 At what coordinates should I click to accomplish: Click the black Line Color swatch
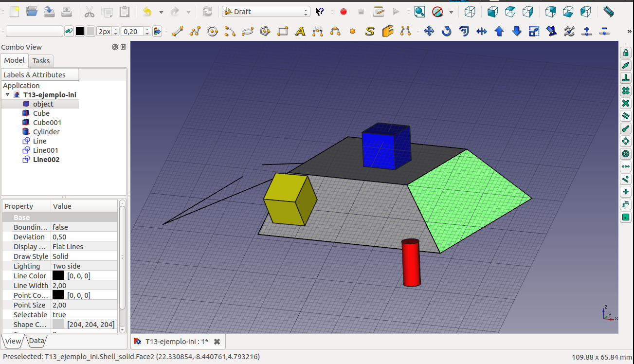coord(58,276)
